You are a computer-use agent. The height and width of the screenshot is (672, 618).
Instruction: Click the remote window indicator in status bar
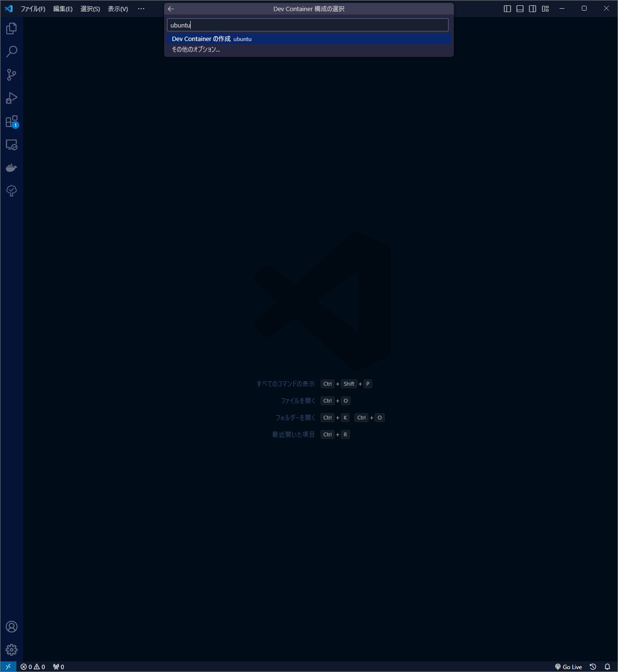pos(8,667)
